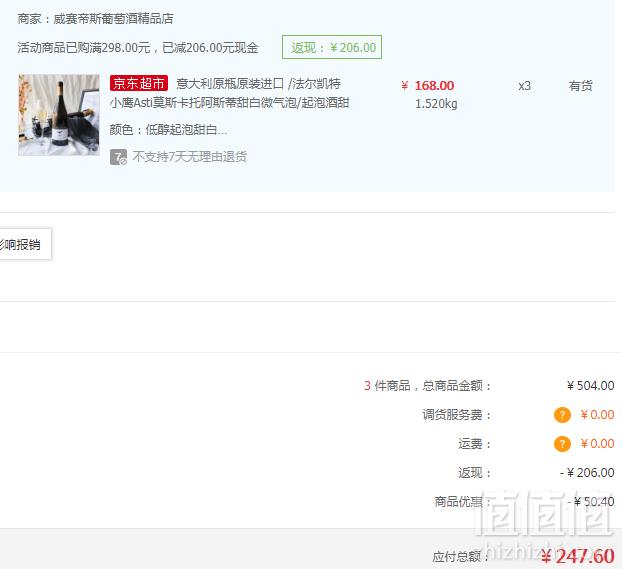Click the 调货服务费 ¥0.00 amount
Viewport: 622px width, 569px height.
pos(597,415)
